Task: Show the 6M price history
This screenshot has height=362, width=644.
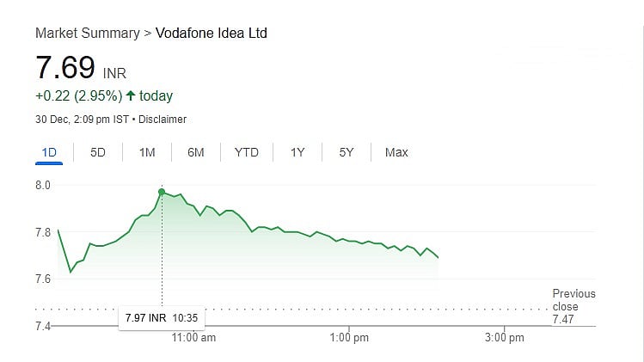Action: click(196, 153)
